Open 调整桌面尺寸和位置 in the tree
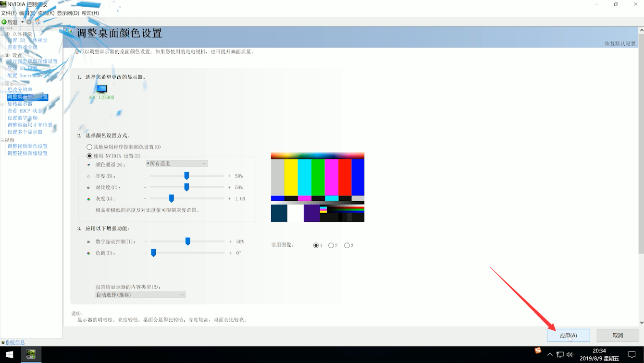This screenshot has height=363, width=644. [30, 125]
